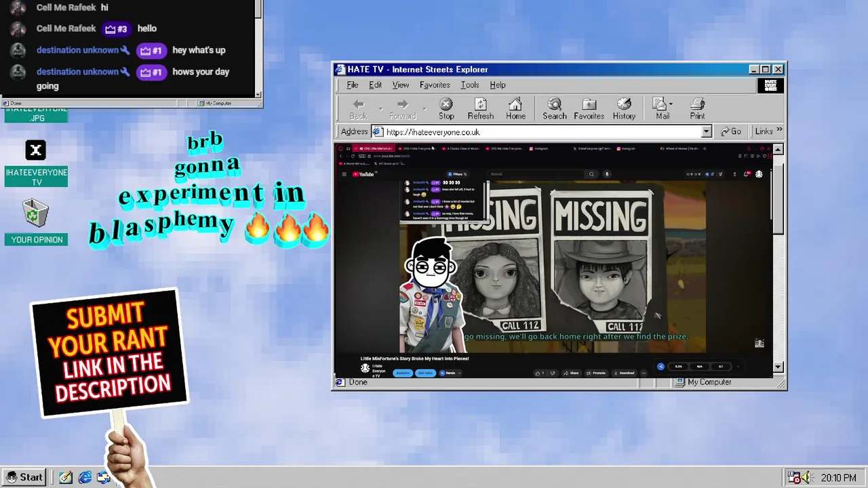Click the YouTube search magnifier icon
This screenshot has width=868, height=488.
coord(591,174)
